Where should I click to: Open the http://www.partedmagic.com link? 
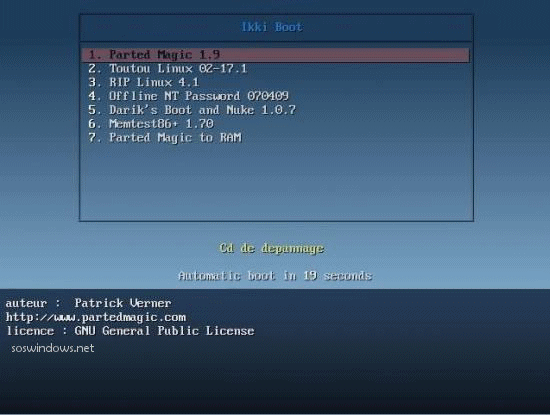coord(96,317)
